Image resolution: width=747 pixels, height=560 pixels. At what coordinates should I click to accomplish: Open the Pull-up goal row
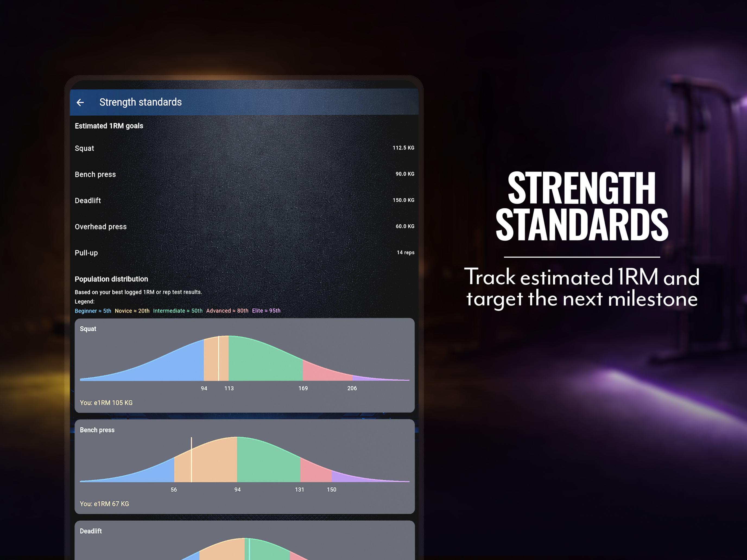(x=244, y=253)
